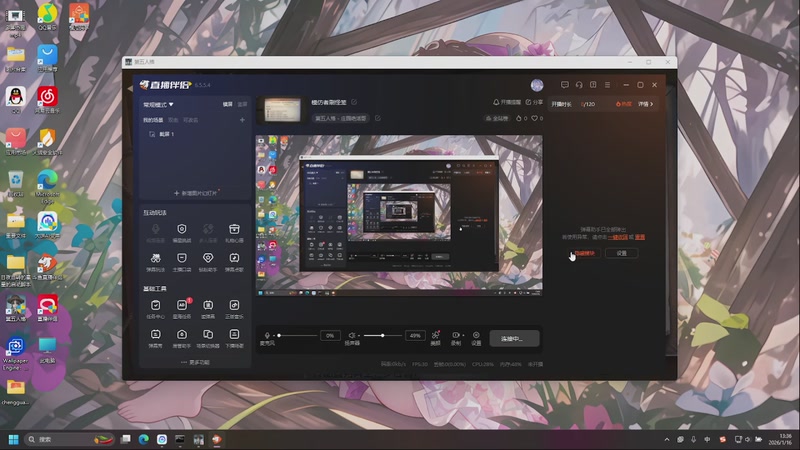Open 设置 gear icon beside record

pyautogui.click(x=476, y=335)
